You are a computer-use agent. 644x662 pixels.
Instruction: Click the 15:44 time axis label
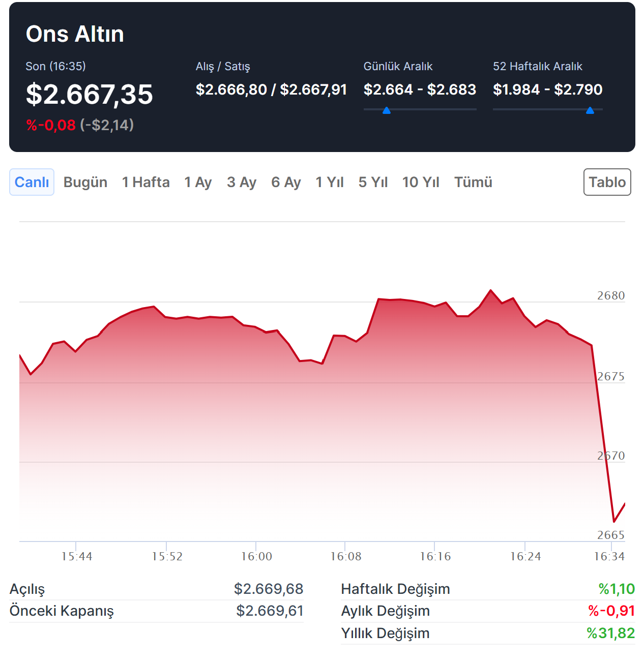click(77, 556)
